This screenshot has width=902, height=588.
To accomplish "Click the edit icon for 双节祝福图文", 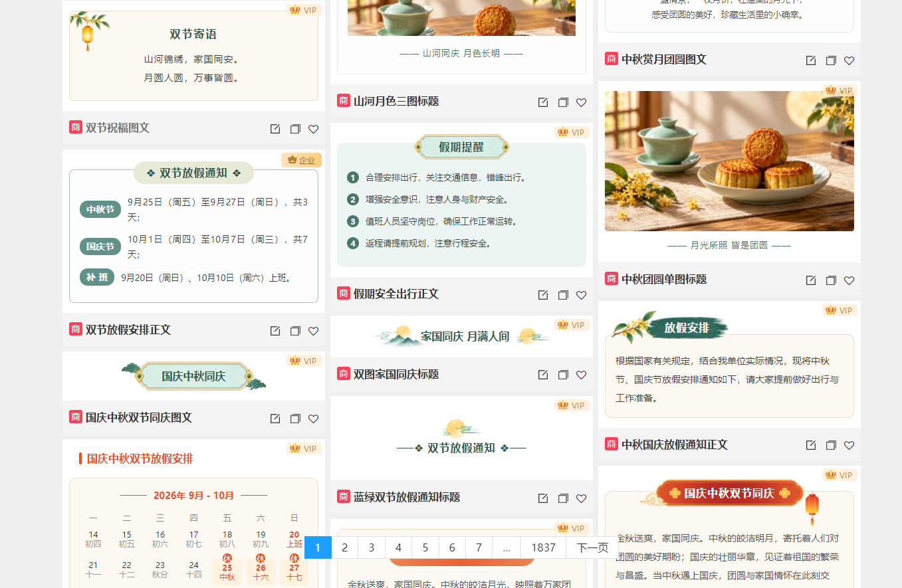I will (x=275, y=129).
